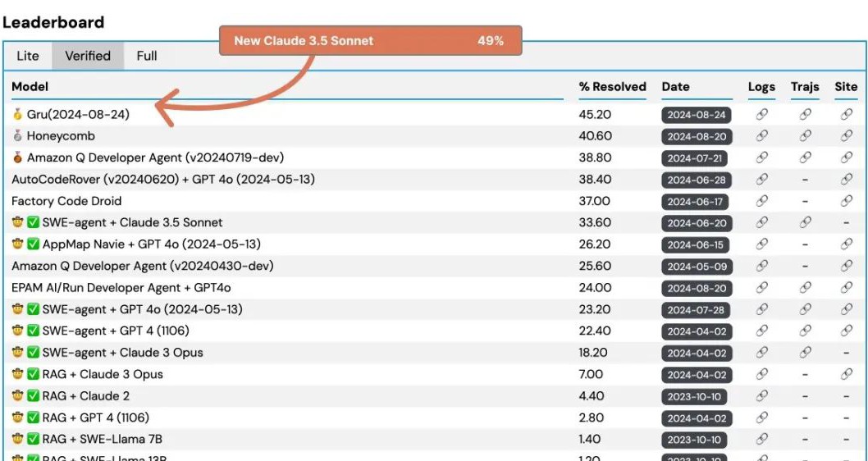Open logs link for RAG + Claude 3 Opus
This screenshot has width=868, height=461.
762,374
